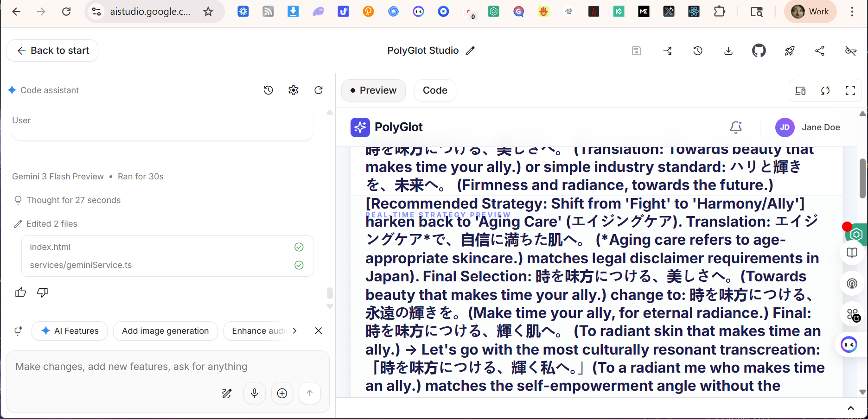
Task: Click the book icon in the right floating sidebar
Action: coord(852,253)
